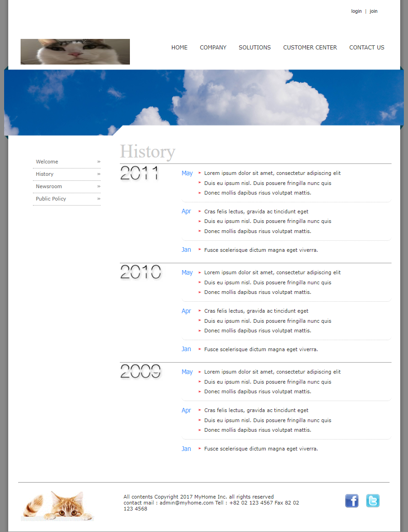Click 'Lorem ipsum dolor' line under 2011 May
Screen dimensions: 408x532
[x=273, y=174]
